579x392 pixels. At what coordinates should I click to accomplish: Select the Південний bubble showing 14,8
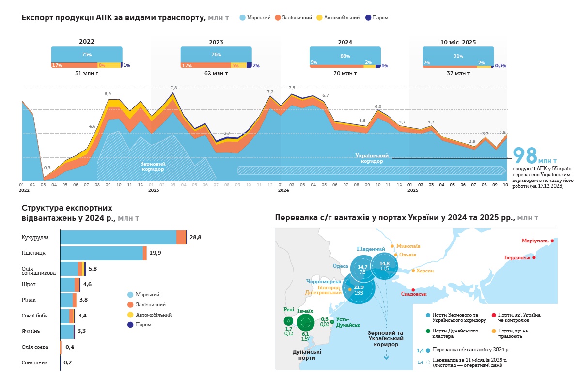click(x=384, y=266)
